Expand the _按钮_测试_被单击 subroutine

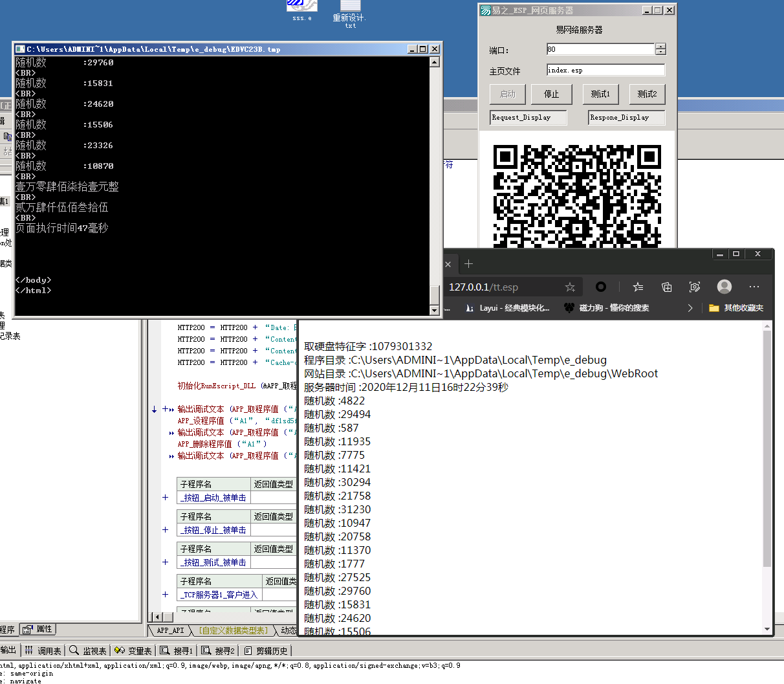(165, 562)
